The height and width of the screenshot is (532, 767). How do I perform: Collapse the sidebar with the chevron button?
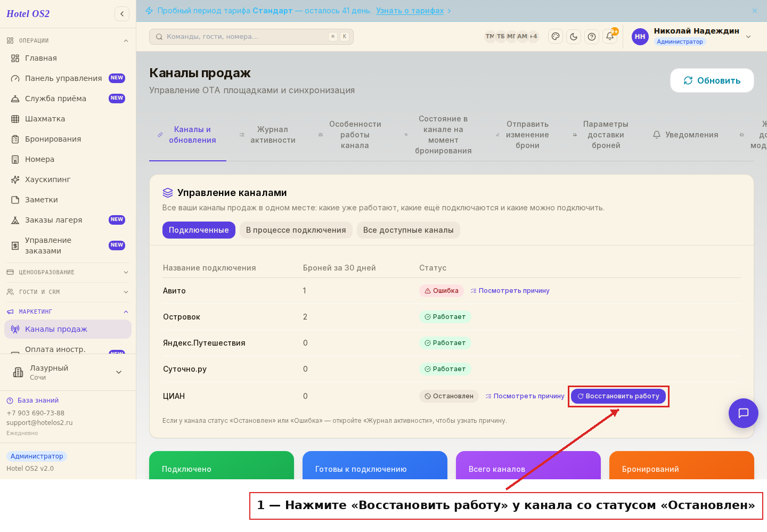click(122, 14)
